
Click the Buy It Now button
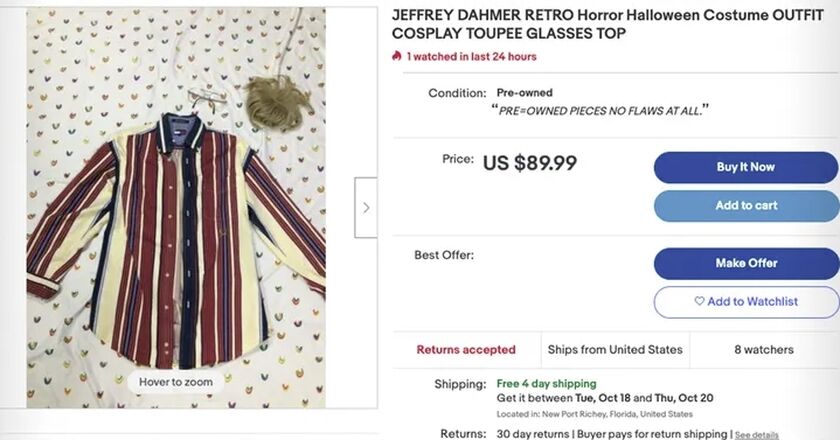[x=746, y=167]
